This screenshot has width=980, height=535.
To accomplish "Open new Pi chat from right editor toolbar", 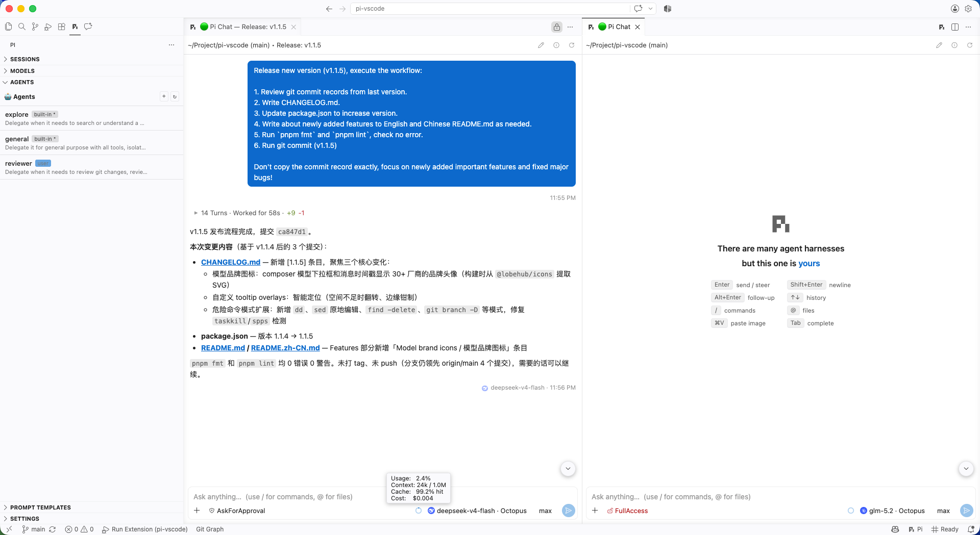I will pyautogui.click(x=942, y=27).
